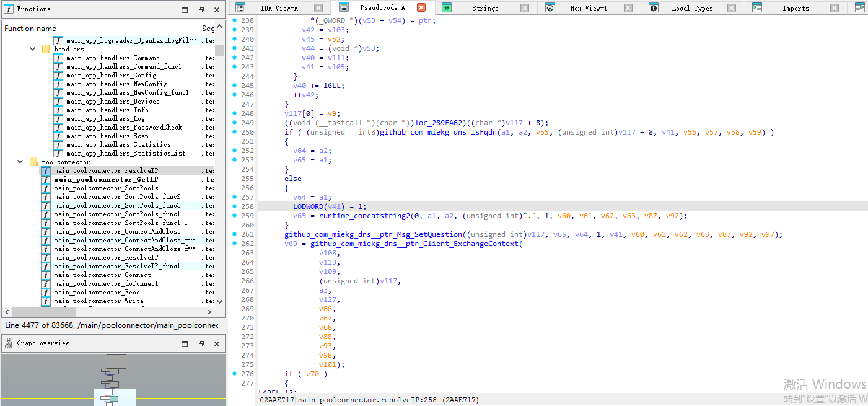Click the Local Types tab icon
This screenshot has height=406, width=868.
coord(653,8)
